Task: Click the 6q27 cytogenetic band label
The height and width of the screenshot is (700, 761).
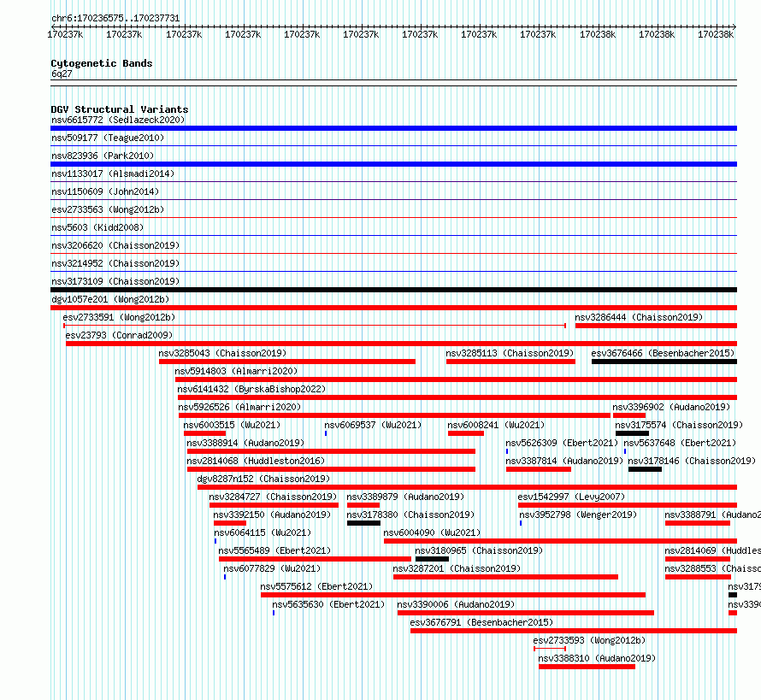Action: [x=62, y=74]
